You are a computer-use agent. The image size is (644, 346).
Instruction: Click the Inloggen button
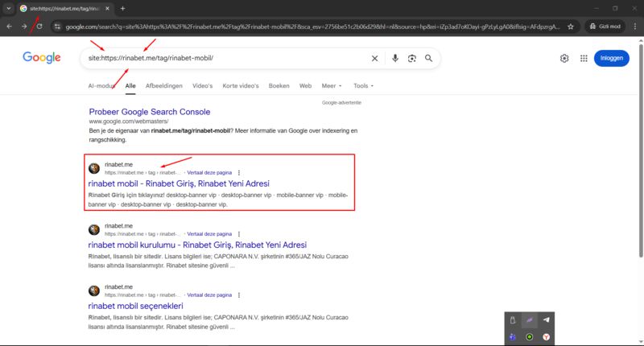point(611,59)
